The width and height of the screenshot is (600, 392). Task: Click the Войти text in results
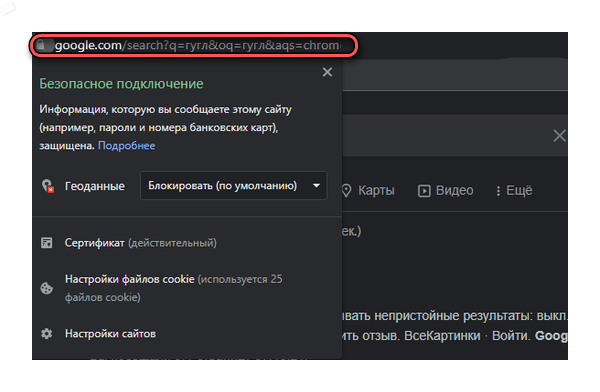click(x=511, y=336)
